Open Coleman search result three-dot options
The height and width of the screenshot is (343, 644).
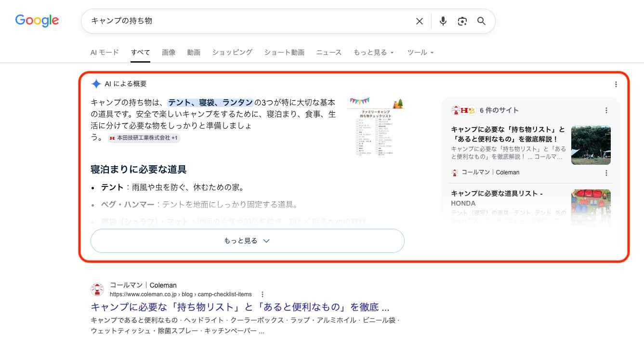263,294
